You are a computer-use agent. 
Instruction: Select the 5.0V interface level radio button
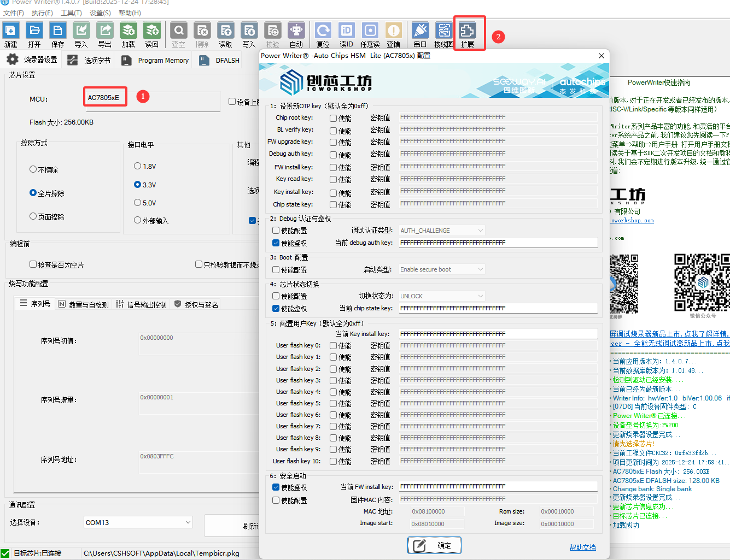(x=138, y=203)
